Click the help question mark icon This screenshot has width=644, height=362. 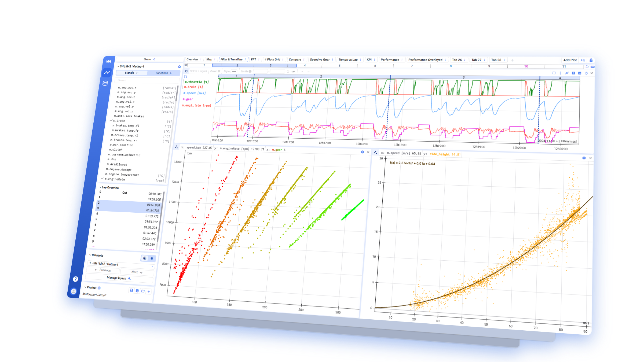point(75,279)
